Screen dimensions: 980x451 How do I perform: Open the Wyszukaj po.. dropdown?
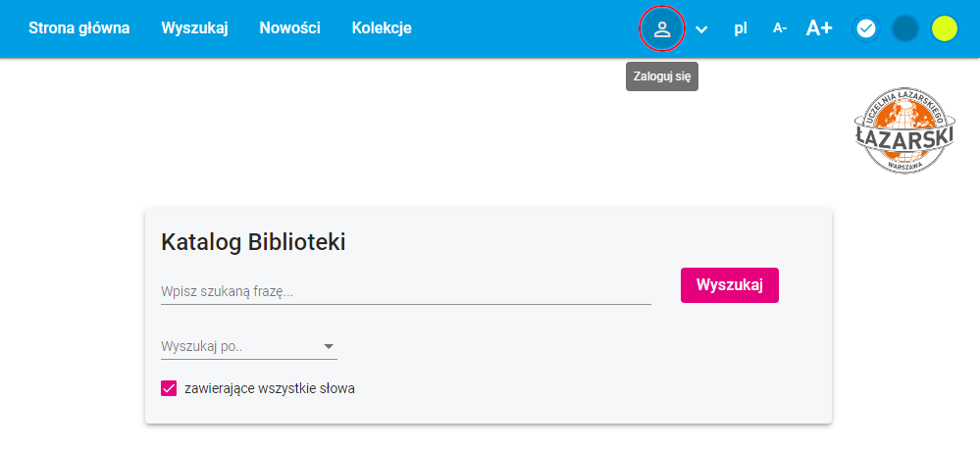249,347
